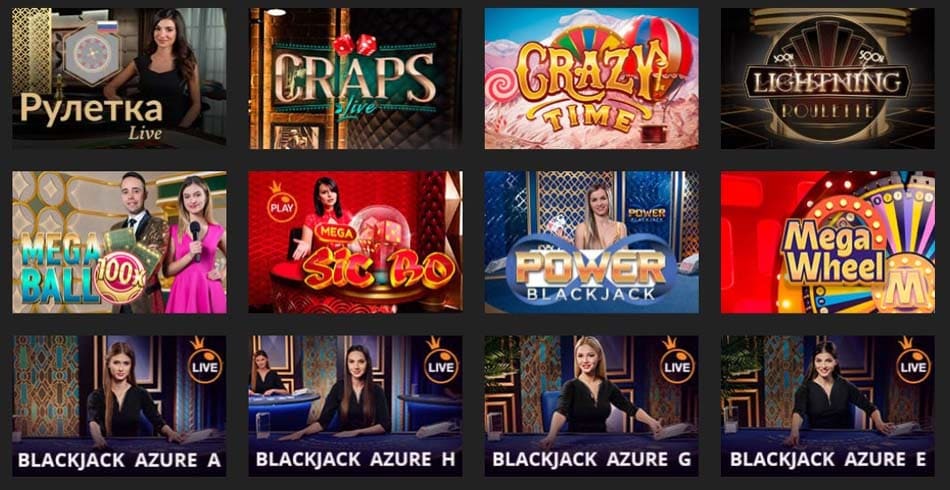Select the Mega Ball 100x game
This screenshot has height=490, width=950.
(119, 242)
